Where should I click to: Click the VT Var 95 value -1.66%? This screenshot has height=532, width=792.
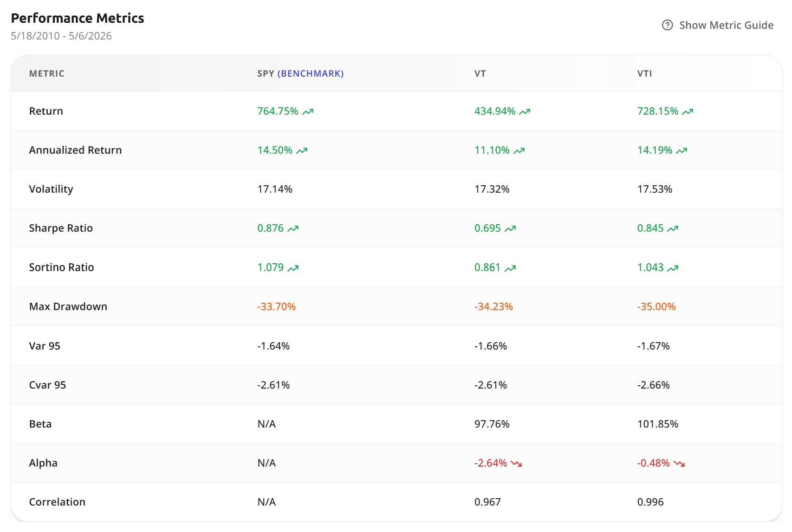[491, 346]
